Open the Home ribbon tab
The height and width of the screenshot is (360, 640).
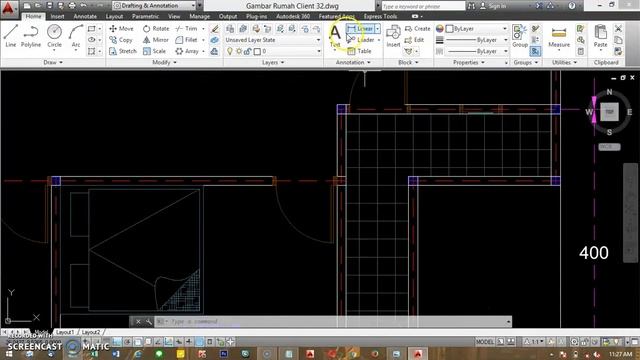click(33, 16)
